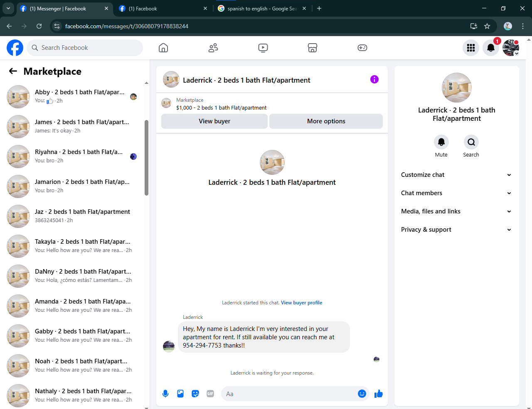The height and width of the screenshot is (409, 532).
Task: Open Chrome's three-dot menu
Action: 523,26
